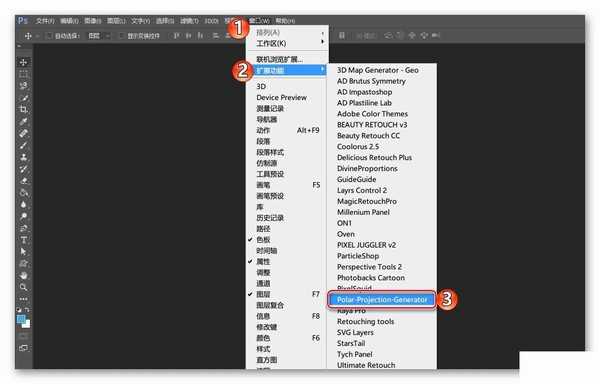Viewport: 600px width, 384px height.
Task: Open the Ultimate Retouch extension
Action: (366, 365)
